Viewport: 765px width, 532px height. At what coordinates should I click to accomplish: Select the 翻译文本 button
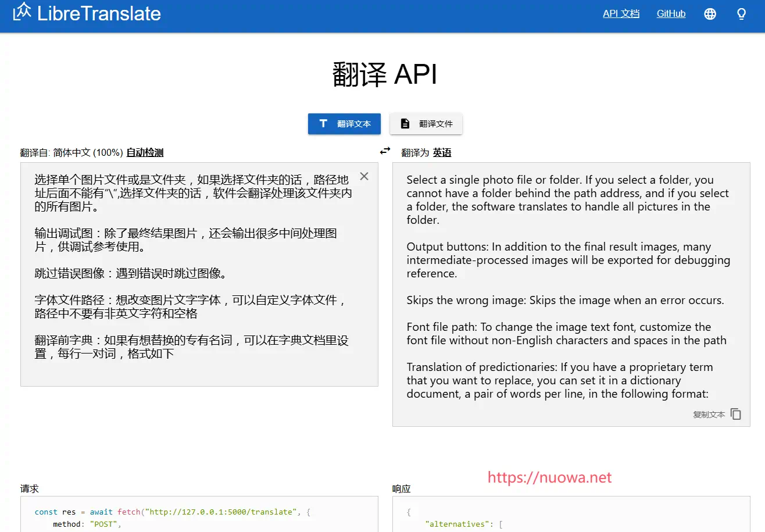[344, 124]
